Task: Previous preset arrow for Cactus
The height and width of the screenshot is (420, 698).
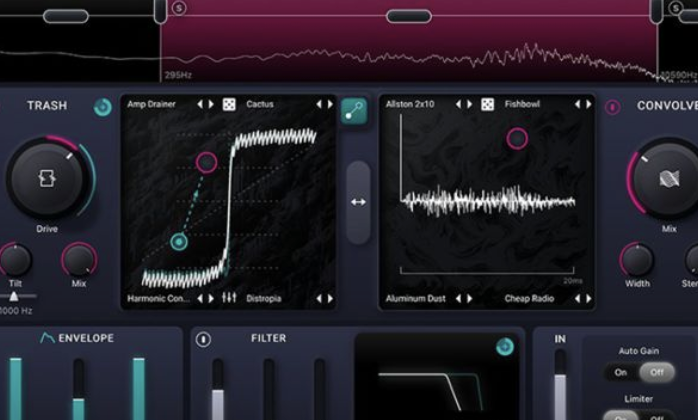Action: (x=319, y=104)
